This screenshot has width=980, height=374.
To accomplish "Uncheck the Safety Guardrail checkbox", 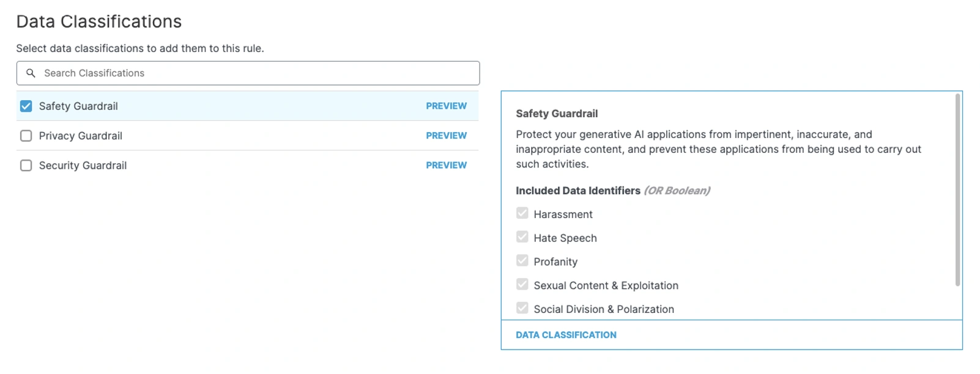I will [x=26, y=106].
